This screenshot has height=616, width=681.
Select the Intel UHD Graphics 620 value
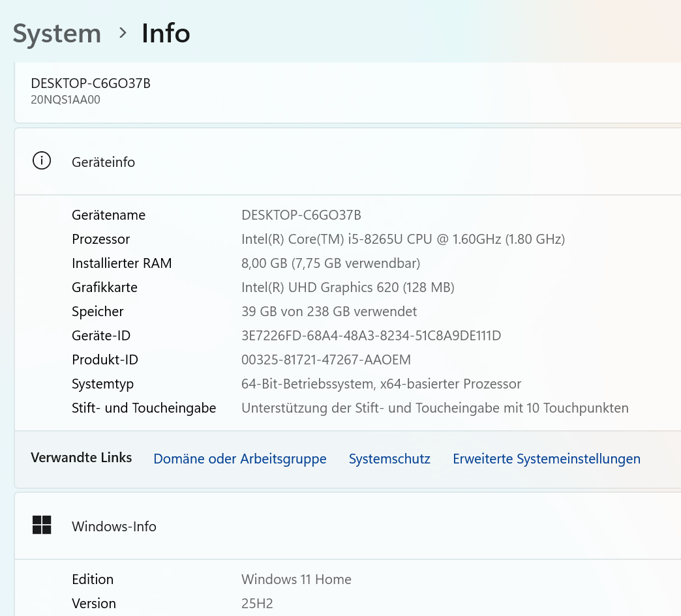point(348,287)
